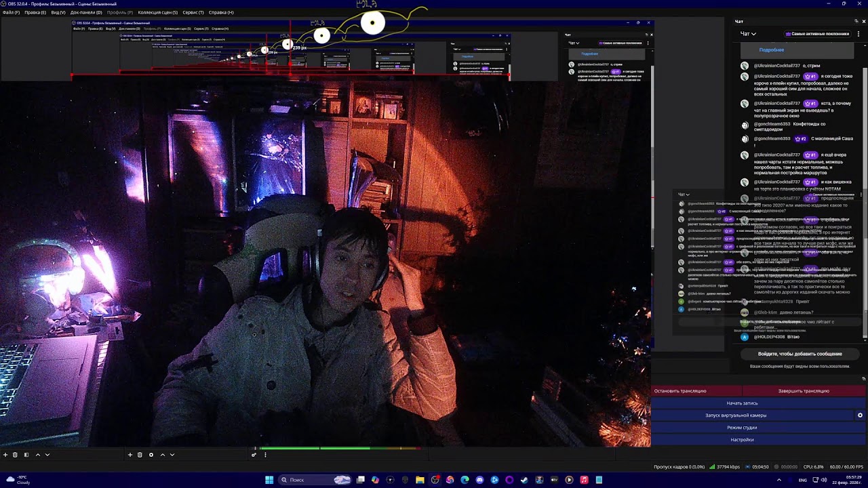Screen dimensions: 868x488
Task: Move source down with the second down arrow
Action: (172, 455)
